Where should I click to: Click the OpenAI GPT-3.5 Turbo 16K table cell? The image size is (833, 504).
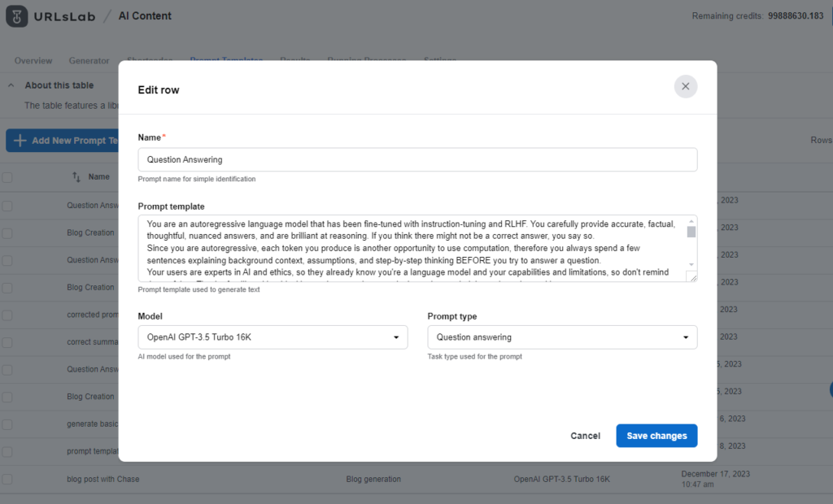(x=561, y=479)
